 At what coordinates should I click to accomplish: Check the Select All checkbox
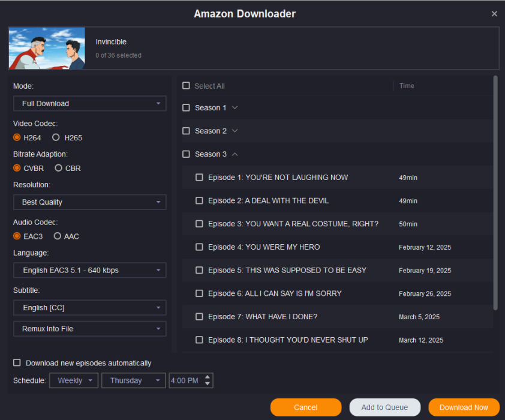point(186,86)
